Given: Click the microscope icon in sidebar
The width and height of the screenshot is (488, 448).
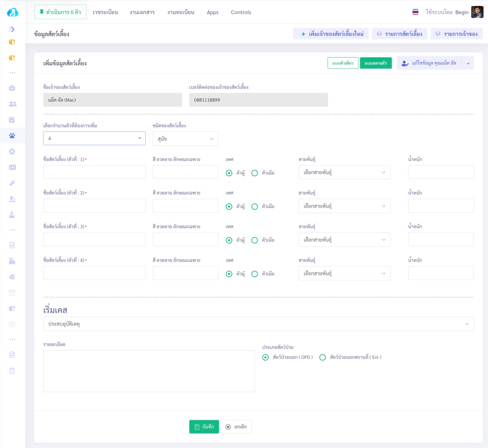Looking at the screenshot, I should 12,199.
